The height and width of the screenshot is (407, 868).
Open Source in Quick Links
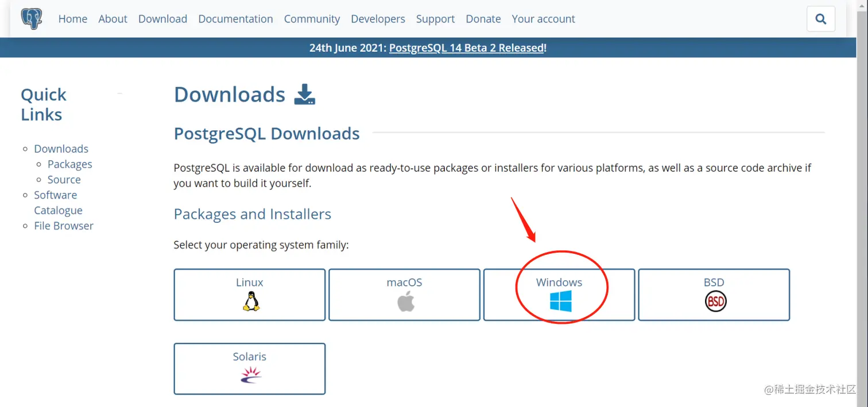click(64, 180)
